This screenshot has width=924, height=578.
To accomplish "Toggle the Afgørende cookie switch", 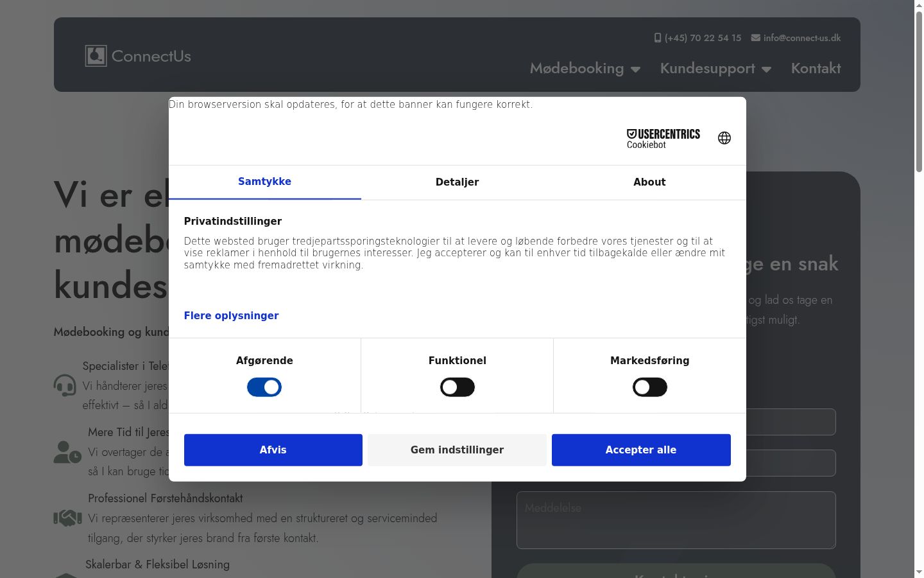I will (x=264, y=387).
